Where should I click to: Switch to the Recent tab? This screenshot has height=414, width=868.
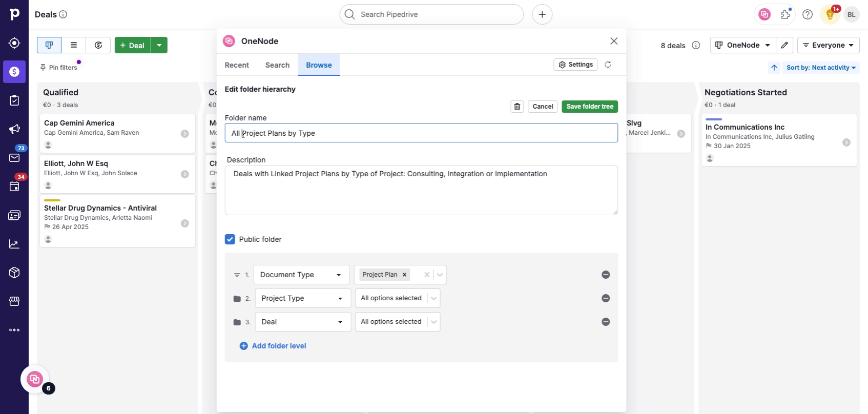pyautogui.click(x=237, y=65)
